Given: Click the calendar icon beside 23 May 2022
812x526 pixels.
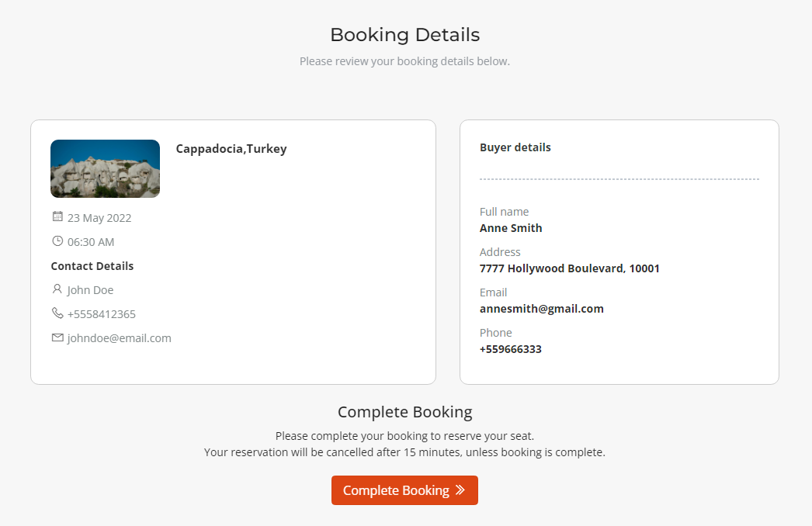Looking at the screenshot, I should 57,216.
